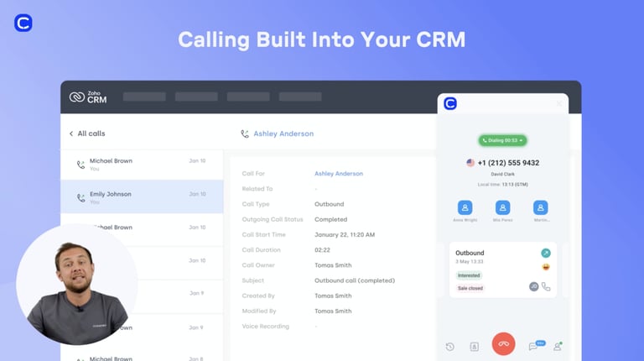Click the Completed call status value
Image resolution: width=644 pixels, height=361 pixels.
click(x=330, y=220)
